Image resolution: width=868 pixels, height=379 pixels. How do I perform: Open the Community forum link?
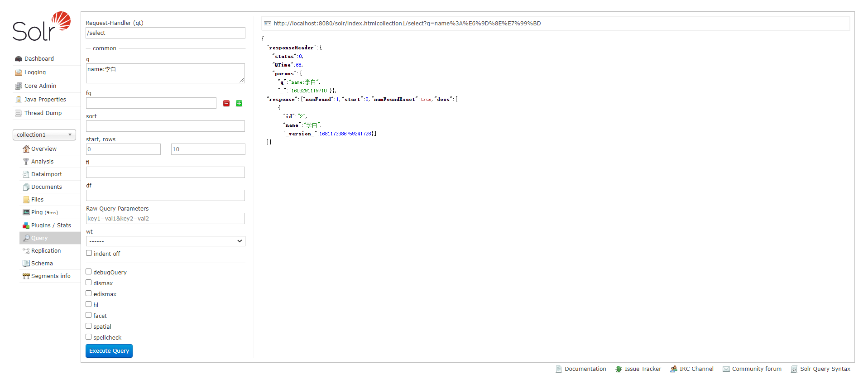[x=757, y=369]
